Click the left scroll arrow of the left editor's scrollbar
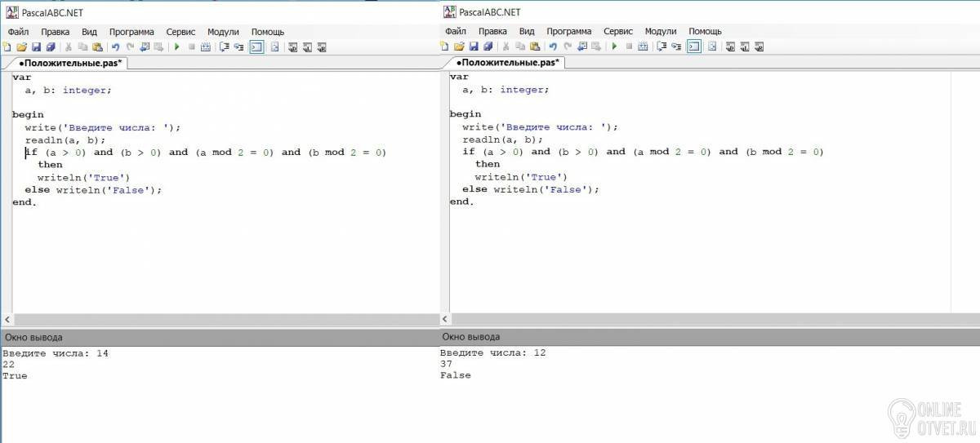This screenshot has width=980, height=443. click(x=7, y=320)
